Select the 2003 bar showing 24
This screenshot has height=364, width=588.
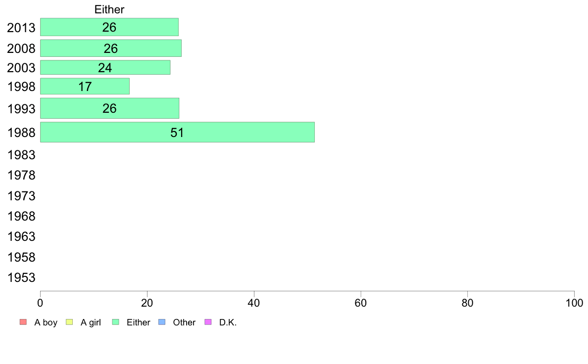tap(105, 67)
